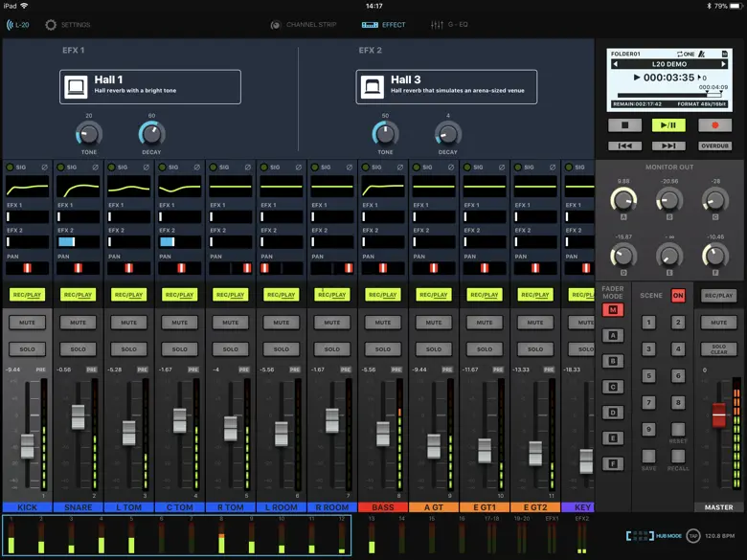This screenshot has height=560, width=747.
Task: Switch to the Channel Strip tab
Action: point(304,24)
